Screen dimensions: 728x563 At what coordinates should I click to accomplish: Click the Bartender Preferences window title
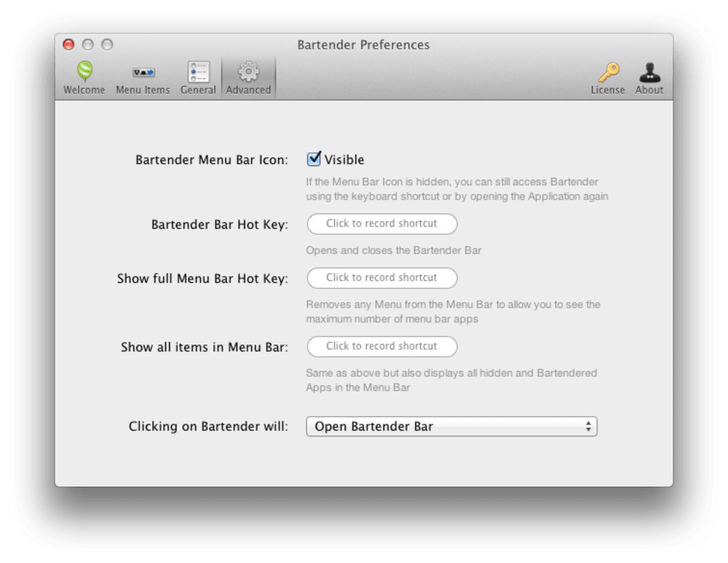coord(363,44)
